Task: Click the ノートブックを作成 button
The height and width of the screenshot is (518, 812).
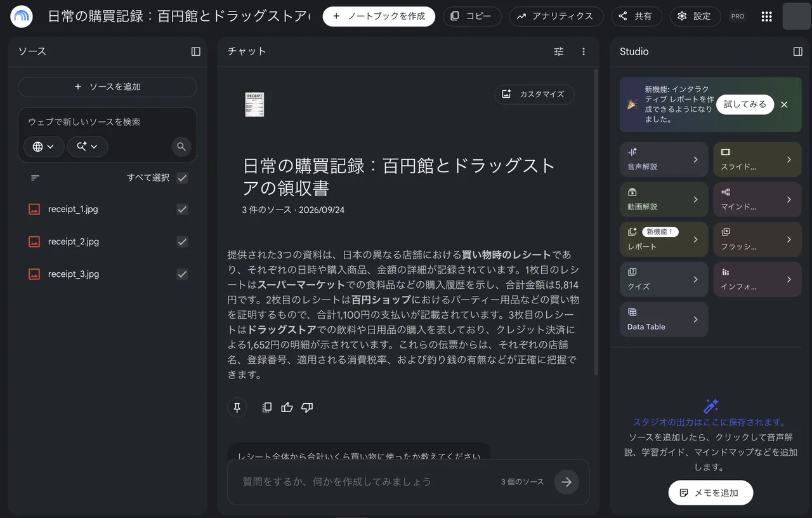Action: (379, 17)
